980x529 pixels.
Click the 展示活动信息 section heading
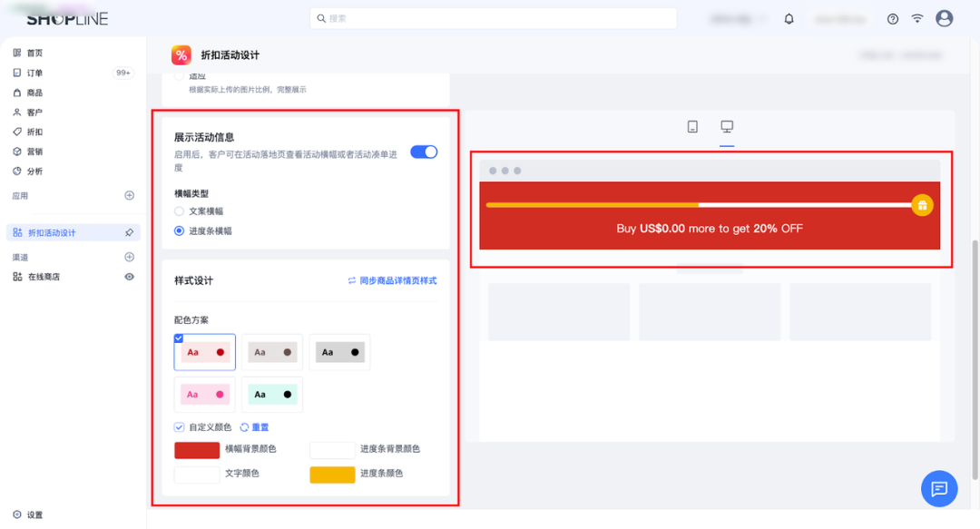[x=204, y=137]
